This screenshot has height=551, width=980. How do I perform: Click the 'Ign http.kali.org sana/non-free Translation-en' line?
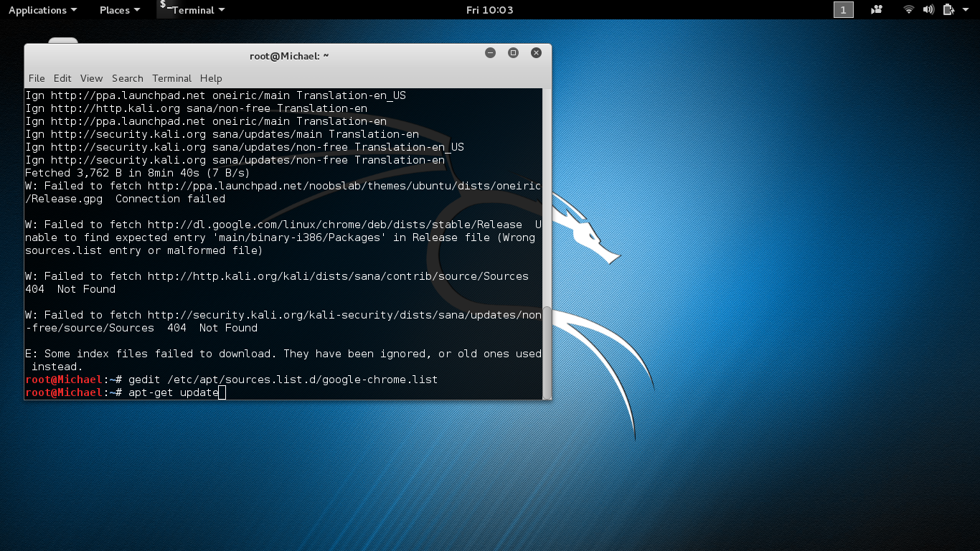click(196, 108)
